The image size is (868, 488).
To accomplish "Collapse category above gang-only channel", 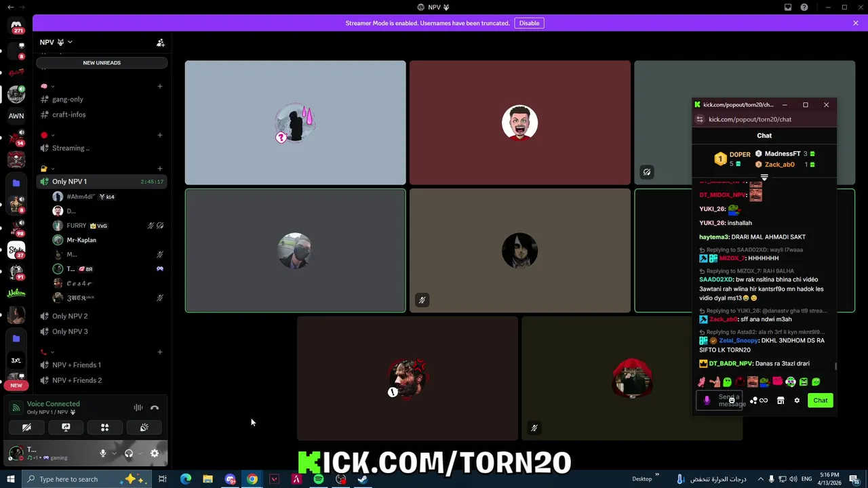I will pyautogui.click(x=47, y=86).
